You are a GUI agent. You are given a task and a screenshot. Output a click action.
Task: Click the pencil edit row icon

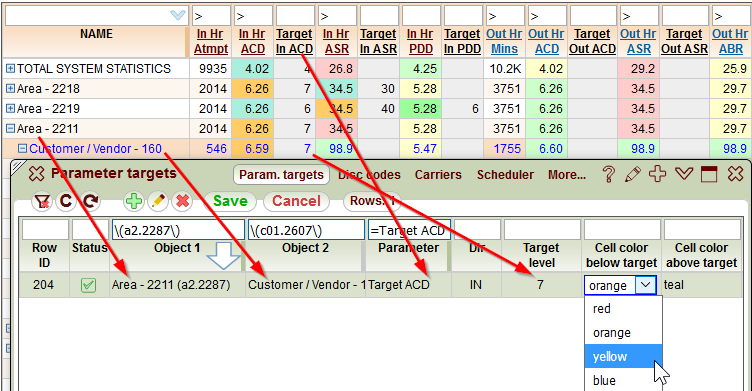point(158,201)
